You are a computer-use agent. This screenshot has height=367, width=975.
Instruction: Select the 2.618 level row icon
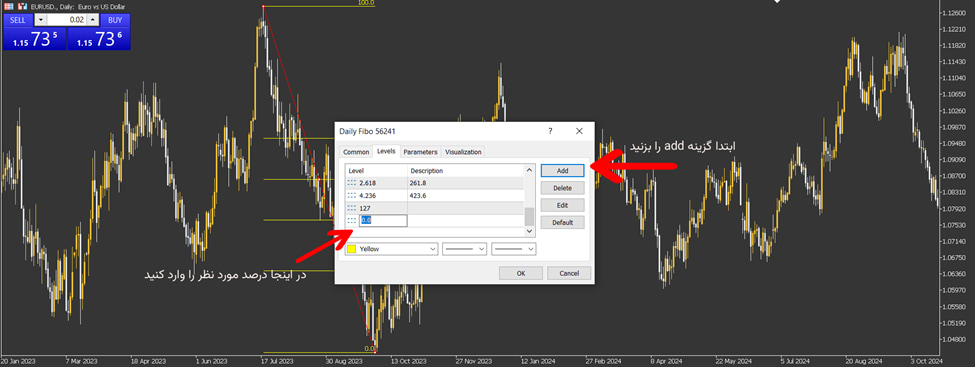pos(352,183)
